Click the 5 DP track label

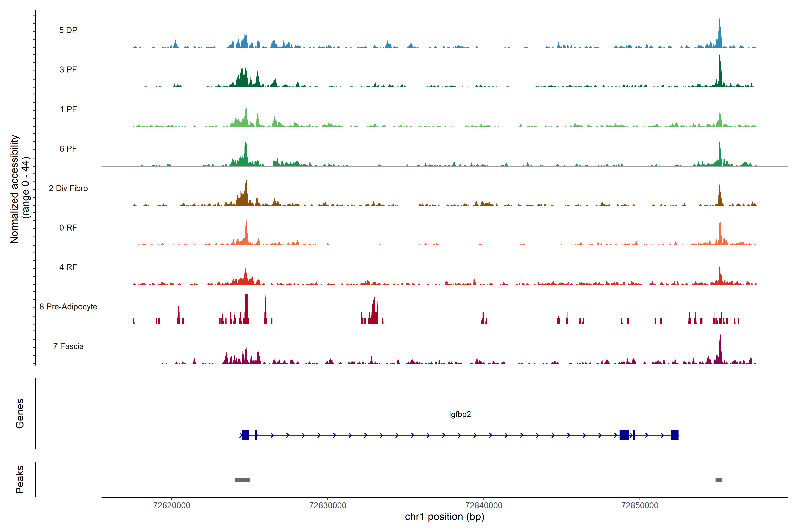click(x=68, y=30)
